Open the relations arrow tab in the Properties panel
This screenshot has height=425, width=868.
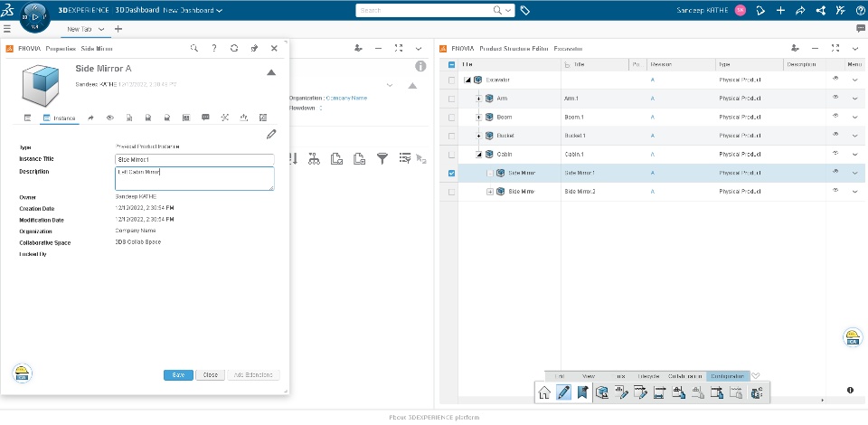point(90,118)
